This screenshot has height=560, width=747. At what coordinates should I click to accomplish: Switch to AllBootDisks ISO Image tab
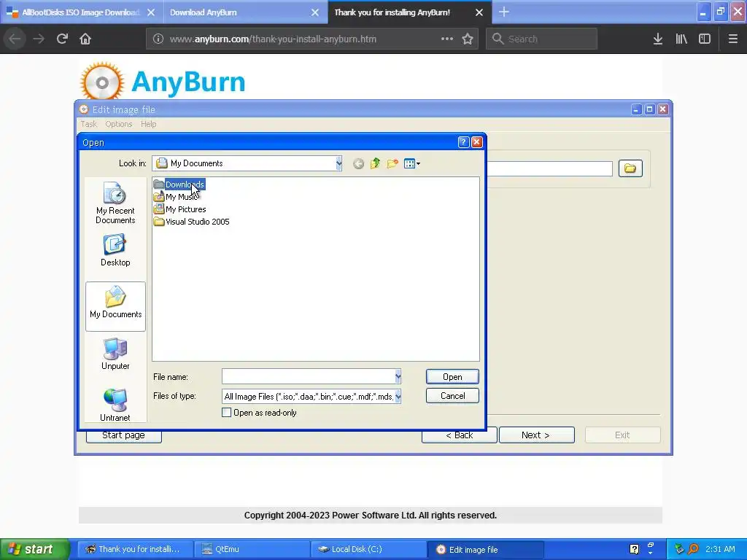[x=81, y=12]
